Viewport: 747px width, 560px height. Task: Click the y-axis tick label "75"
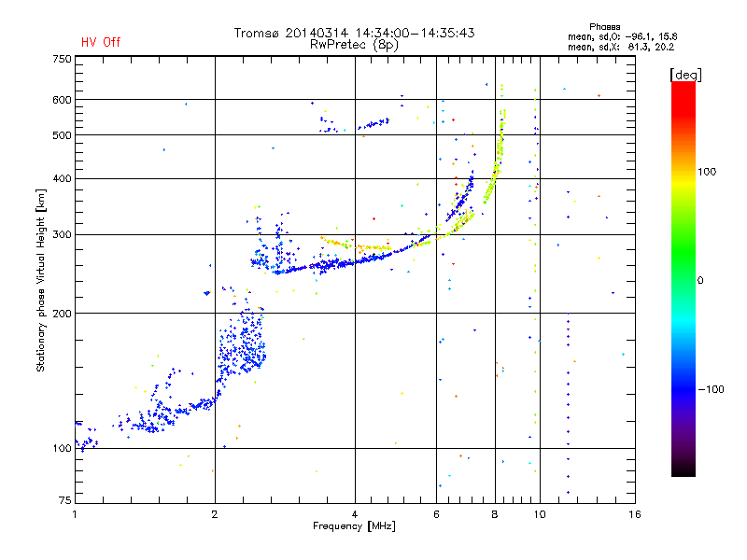coord(65,500)
